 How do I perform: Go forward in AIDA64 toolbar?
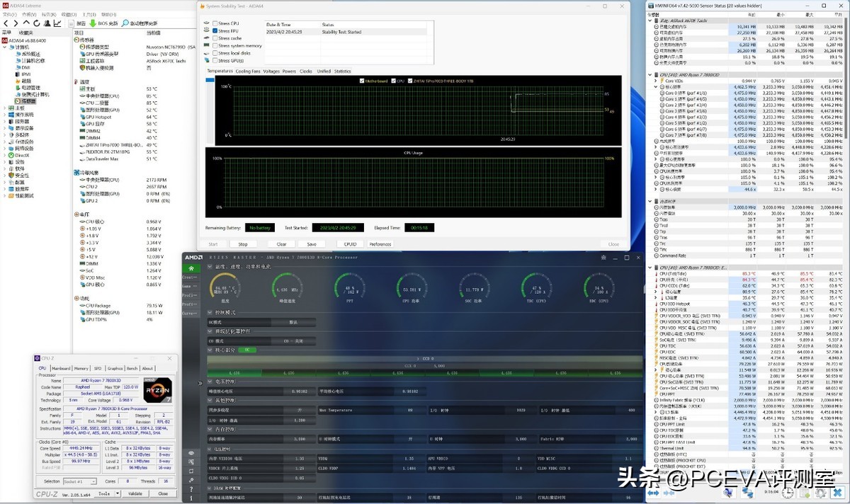(x=16, y=23)
